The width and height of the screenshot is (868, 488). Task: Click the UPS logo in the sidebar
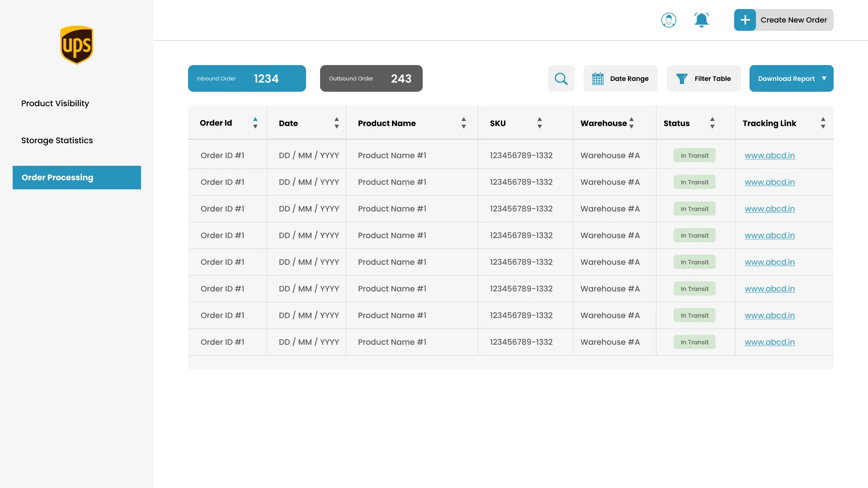click(x=76, y=45)
